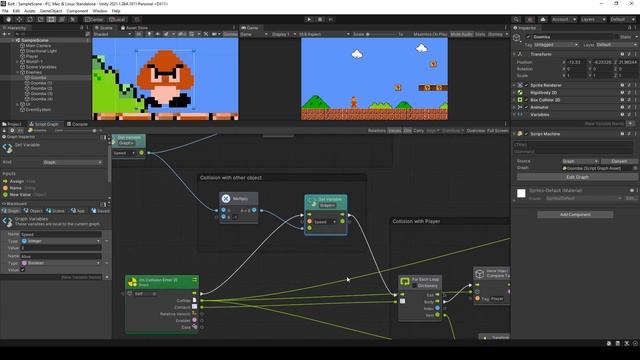
Task: Toggle the Goomba active checkbox in Inspector
Action: [x=528, y=37]
